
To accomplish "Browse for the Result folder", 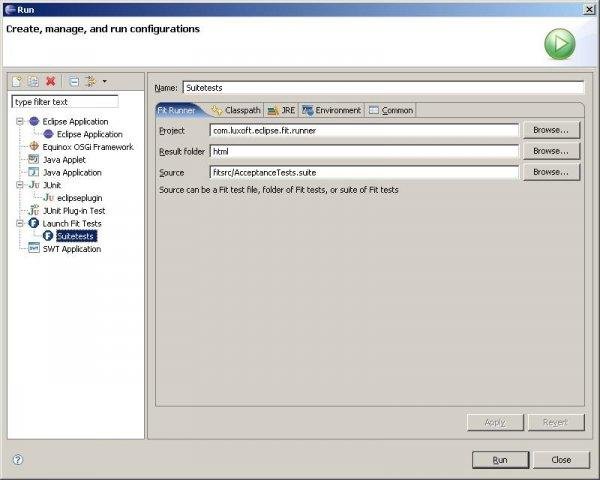I will click(x=551, y=151).
